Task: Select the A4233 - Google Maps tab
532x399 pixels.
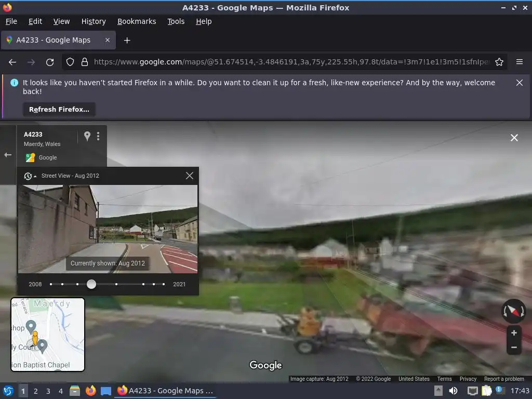Action: pyautogui.click(x=58, y=40)
